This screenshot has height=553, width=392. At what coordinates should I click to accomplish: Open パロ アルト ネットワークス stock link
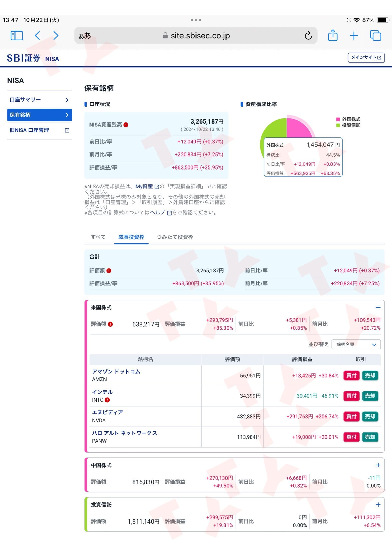tap(124, 433)
